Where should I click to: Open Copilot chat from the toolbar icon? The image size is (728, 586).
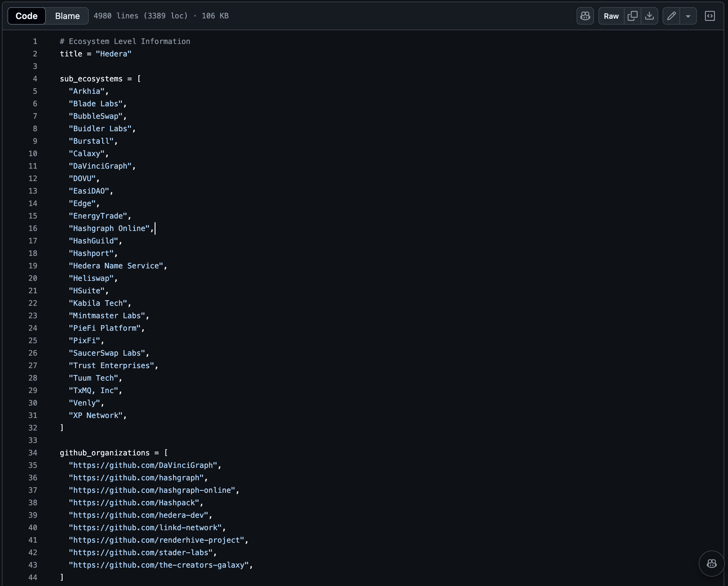coord(585,16)
